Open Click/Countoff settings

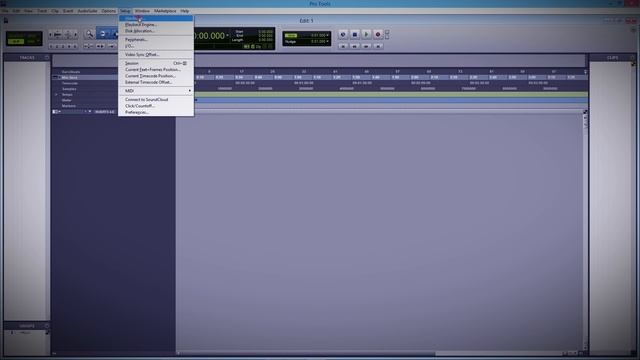pos(156,106)
